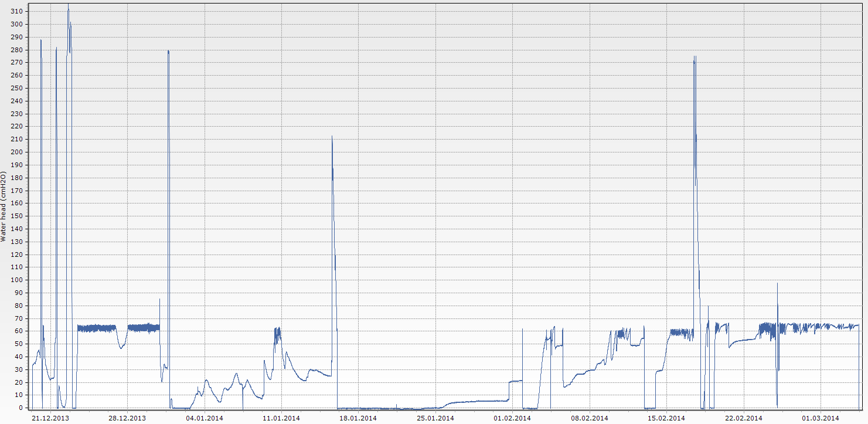
Task: Click the isolated spike peak reaching about 210
Action: (x=332, y=136)
